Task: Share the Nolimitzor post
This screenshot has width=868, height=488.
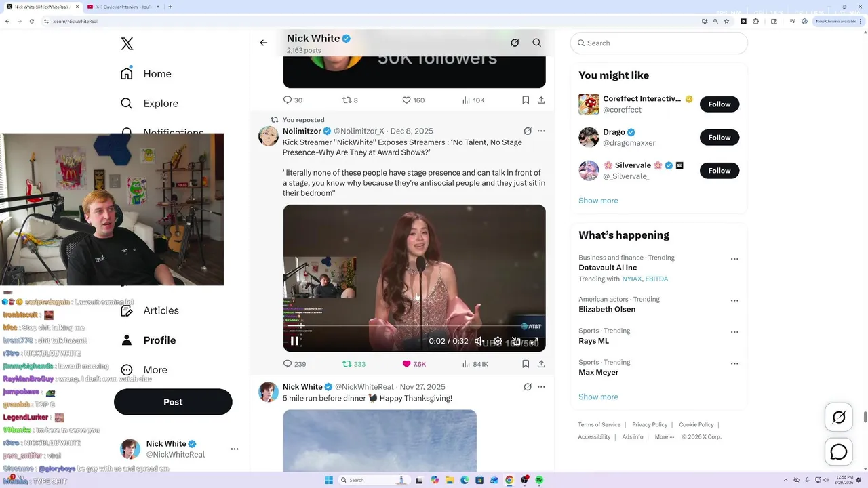Action: 541,364
